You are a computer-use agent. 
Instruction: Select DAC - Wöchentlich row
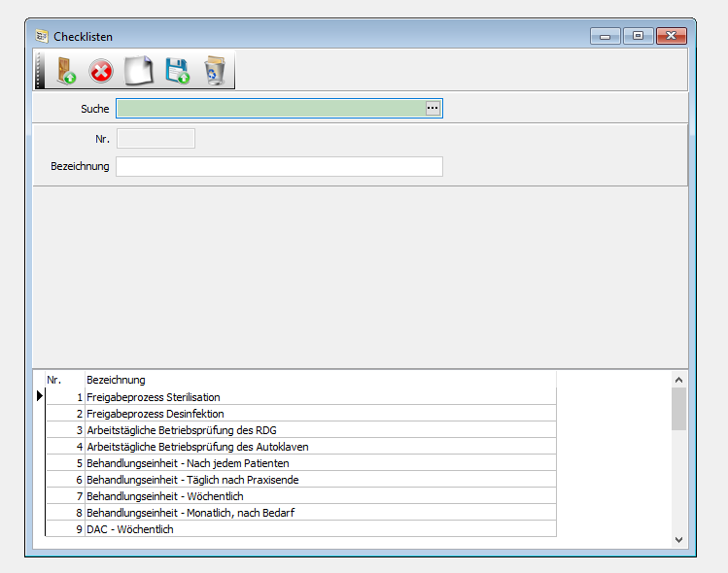tap(131, 529)
